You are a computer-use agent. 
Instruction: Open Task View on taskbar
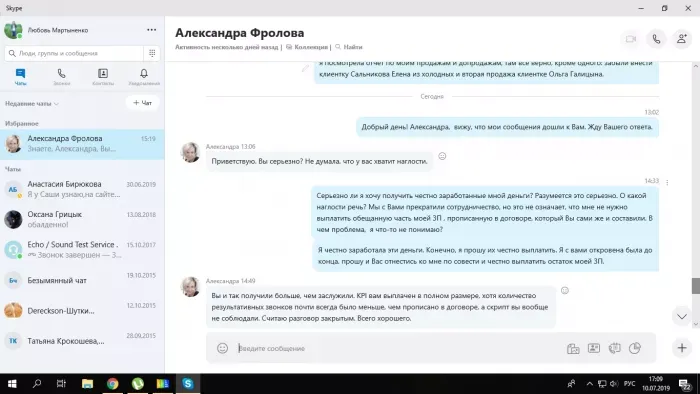(61, 383)
